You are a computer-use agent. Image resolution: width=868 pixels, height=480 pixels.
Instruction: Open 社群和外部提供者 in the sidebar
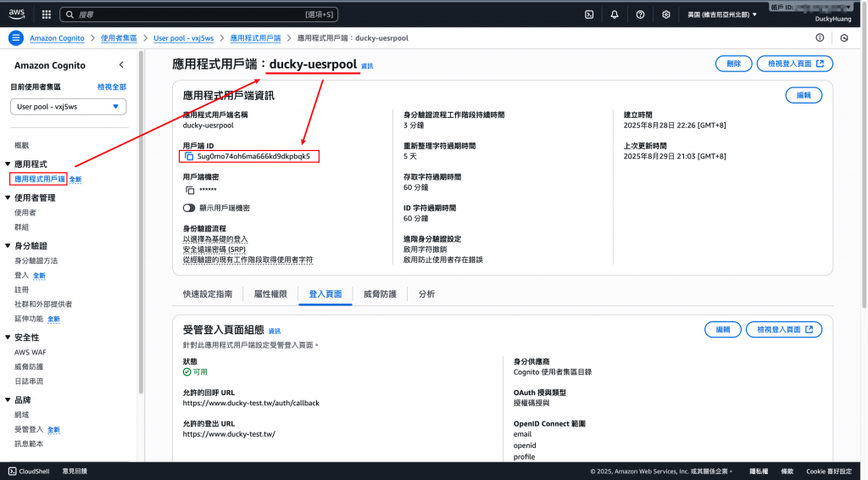43,304
